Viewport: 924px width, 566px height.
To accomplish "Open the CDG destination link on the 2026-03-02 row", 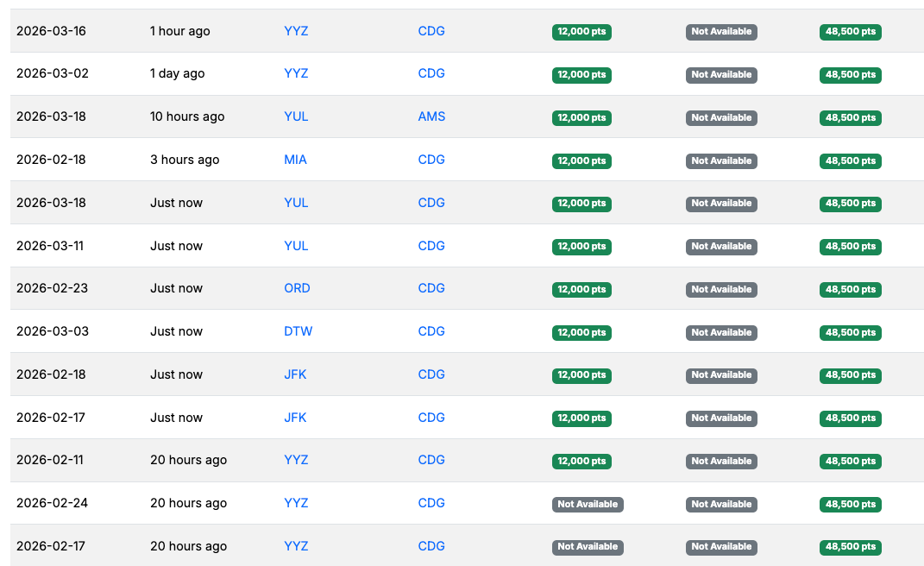I will pos(431,74).
